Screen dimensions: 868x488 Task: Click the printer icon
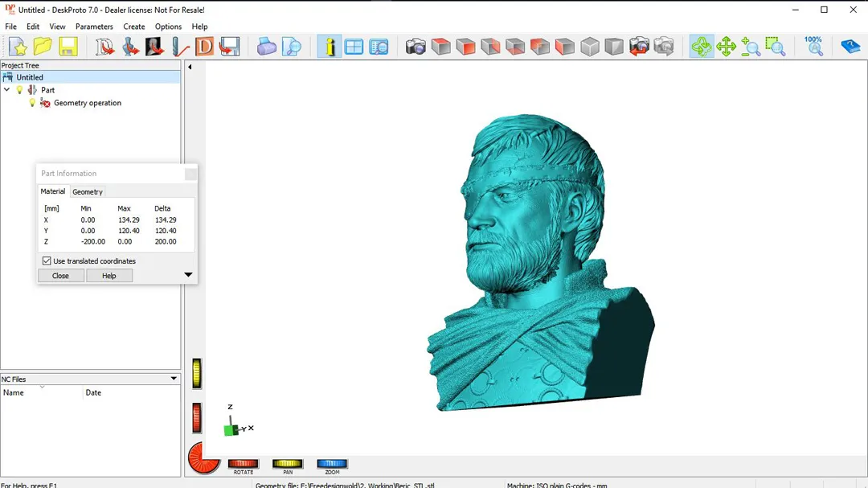pyautogui.click(x=266, y=47)
